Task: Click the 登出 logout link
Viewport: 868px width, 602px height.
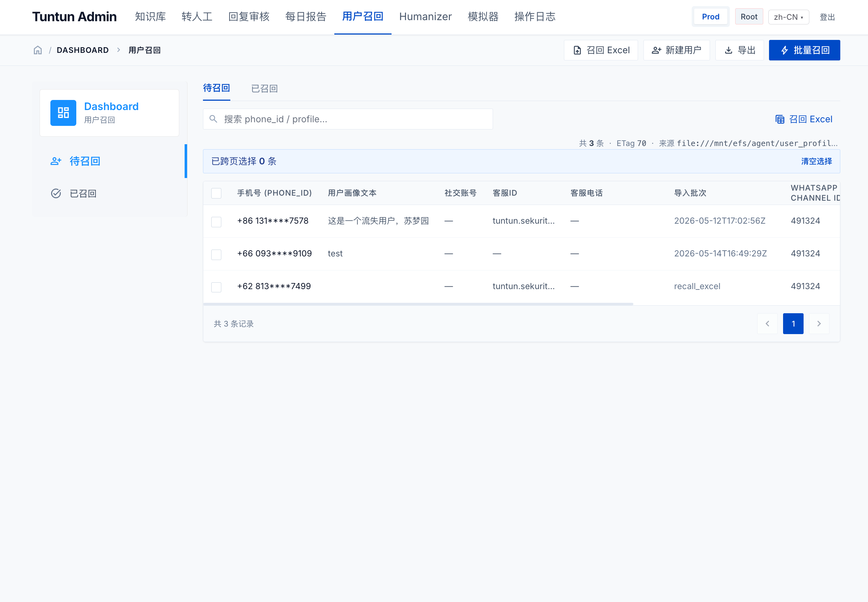Action: [x=827, y=17]
